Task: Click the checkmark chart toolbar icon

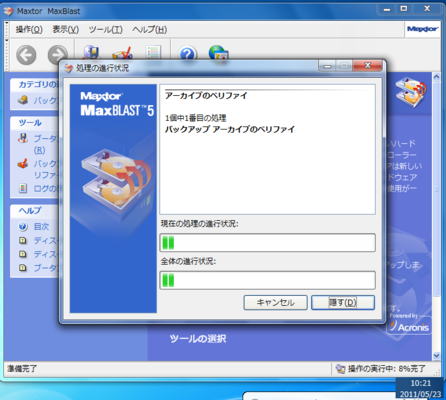Action: pyautogui.click(x=122, y=53)
